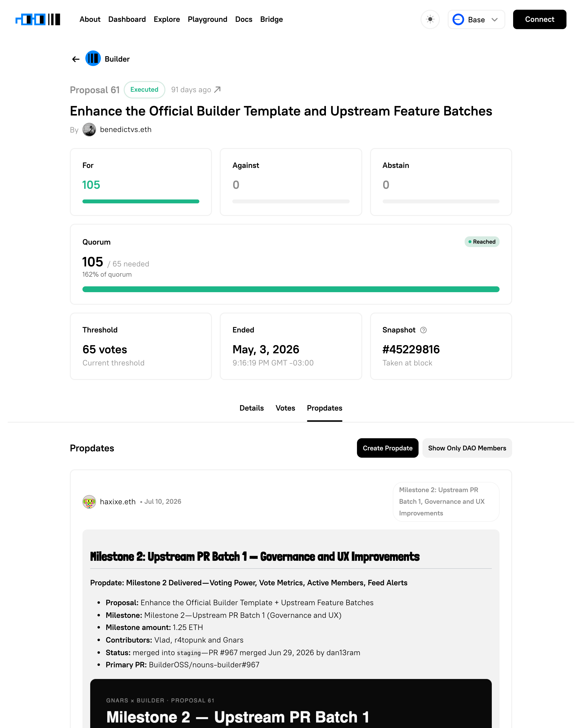Image resolution: width=582 pixels, height=728 pixels.
Task: Click the Snapshot help question mark icon
Action: pyautogui.click(x=423, y=330)
